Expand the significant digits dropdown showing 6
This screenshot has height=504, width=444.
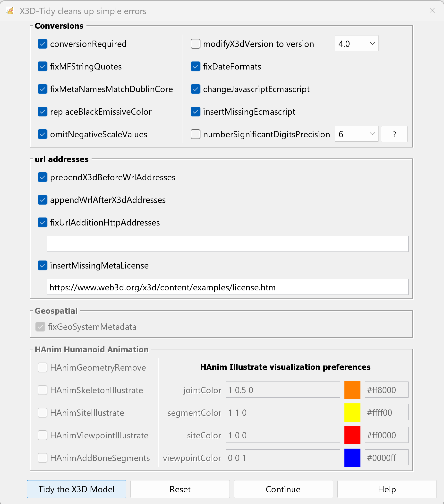(356, 134)
